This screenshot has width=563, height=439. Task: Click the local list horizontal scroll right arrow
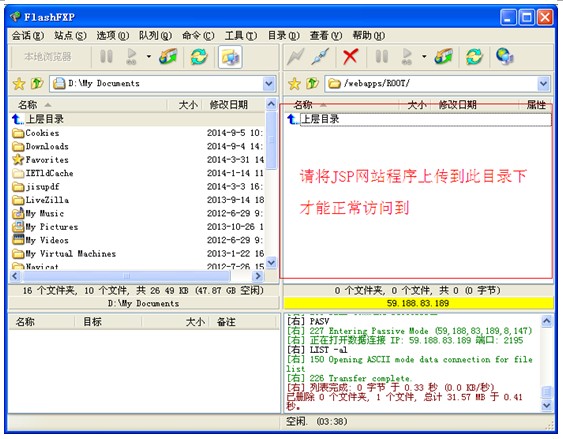coord(258,276)
